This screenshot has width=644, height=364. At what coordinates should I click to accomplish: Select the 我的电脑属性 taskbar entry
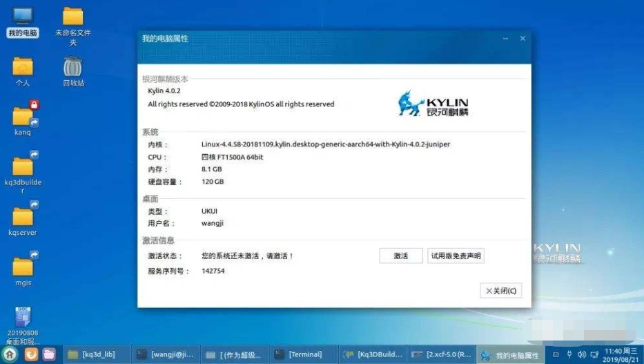(x=510, y=355)
